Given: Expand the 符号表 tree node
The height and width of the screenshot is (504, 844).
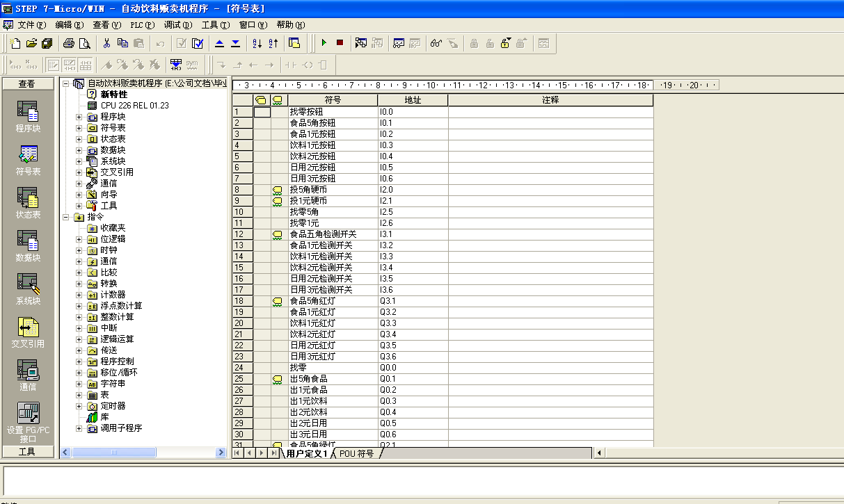Looking at the screenshot, I should (x=79, y=128).
